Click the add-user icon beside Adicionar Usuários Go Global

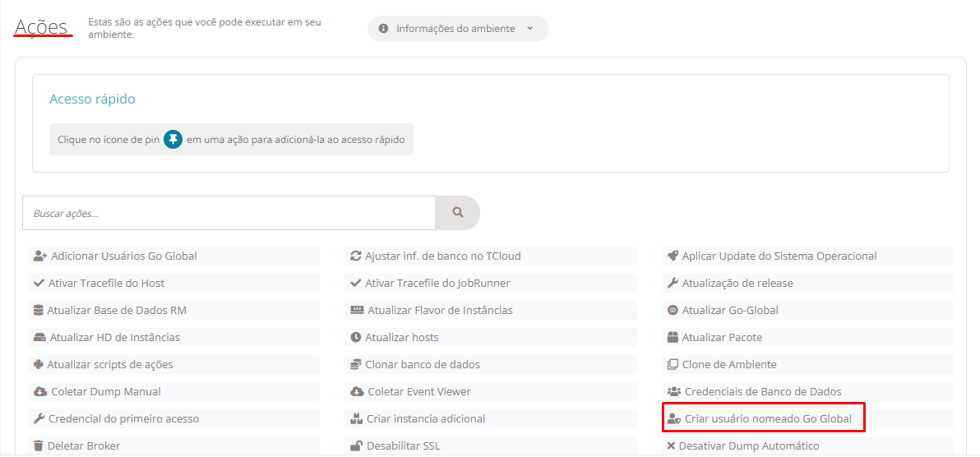tap(40, 256)
